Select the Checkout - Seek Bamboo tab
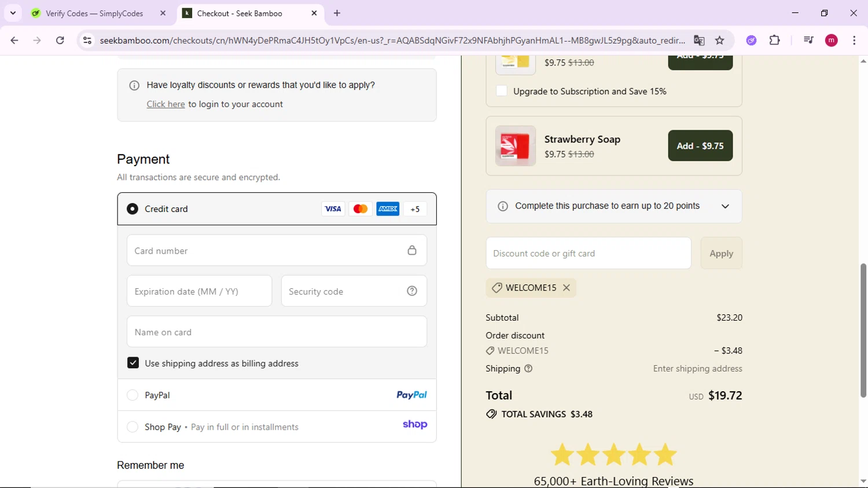The width and height of the screenshot is (868, 488). (x=239, y=13)
